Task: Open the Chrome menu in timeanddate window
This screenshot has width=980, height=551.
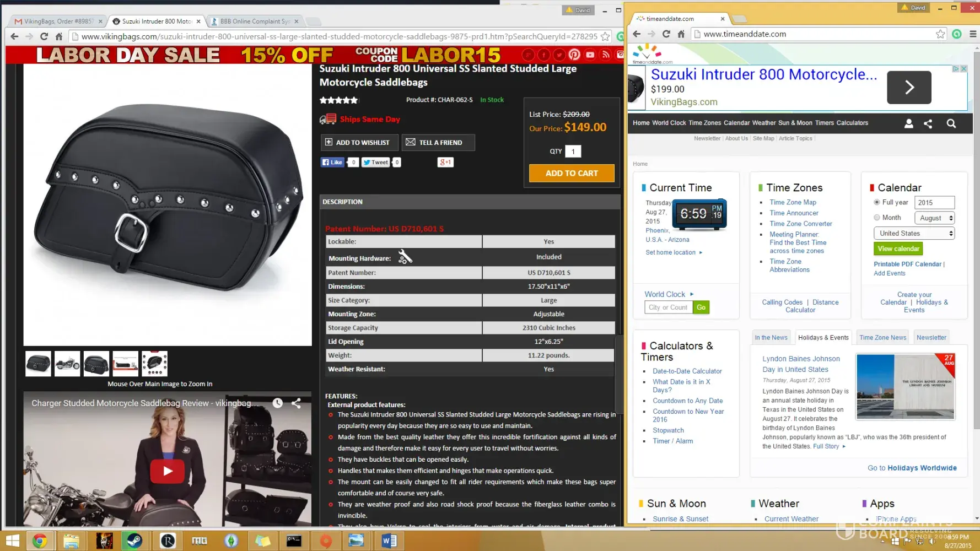Action: [x=973, y=34]
